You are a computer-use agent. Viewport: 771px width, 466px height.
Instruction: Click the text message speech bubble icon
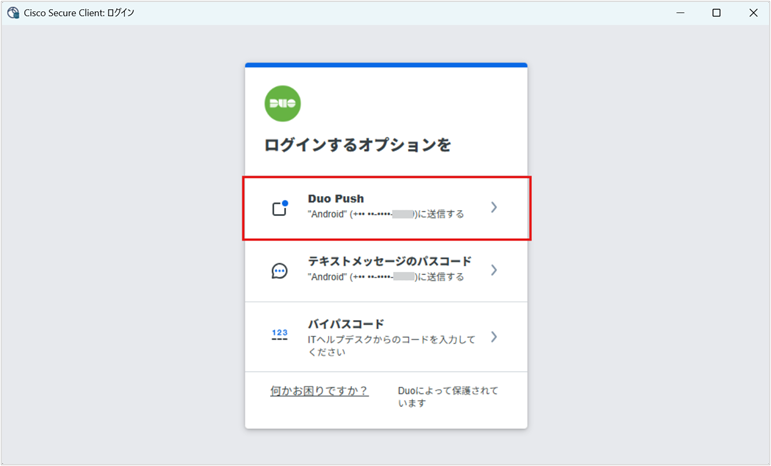(280, 271)
